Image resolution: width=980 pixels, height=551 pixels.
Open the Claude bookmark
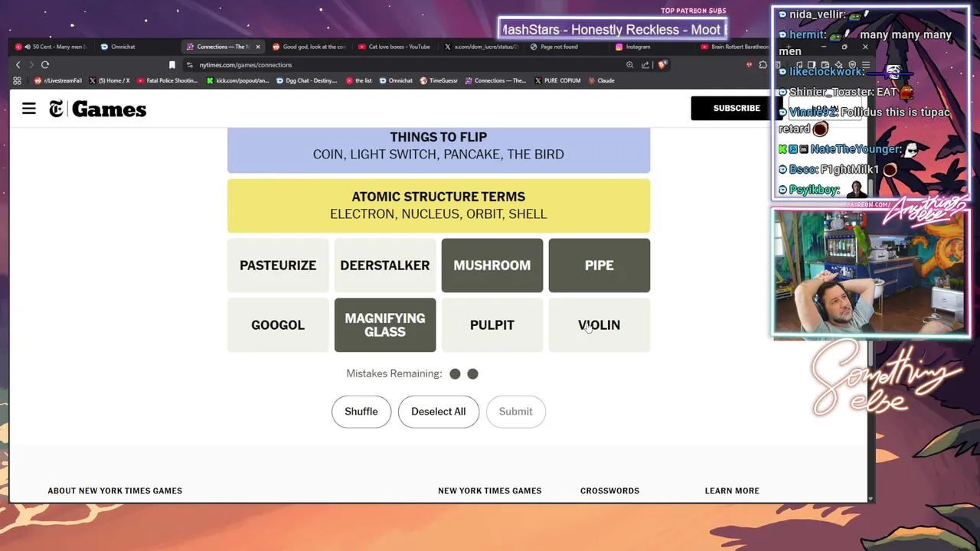(x=602, y=80)
